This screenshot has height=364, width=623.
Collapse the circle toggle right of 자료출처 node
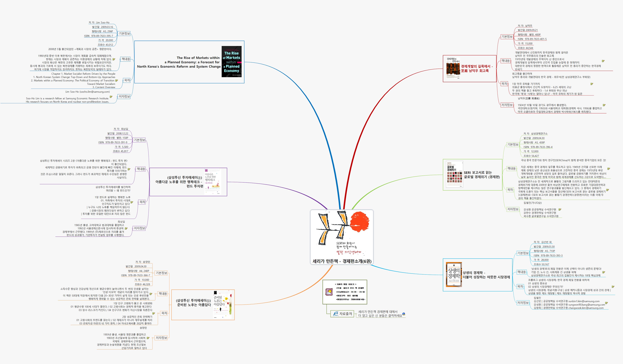[356, 314]
